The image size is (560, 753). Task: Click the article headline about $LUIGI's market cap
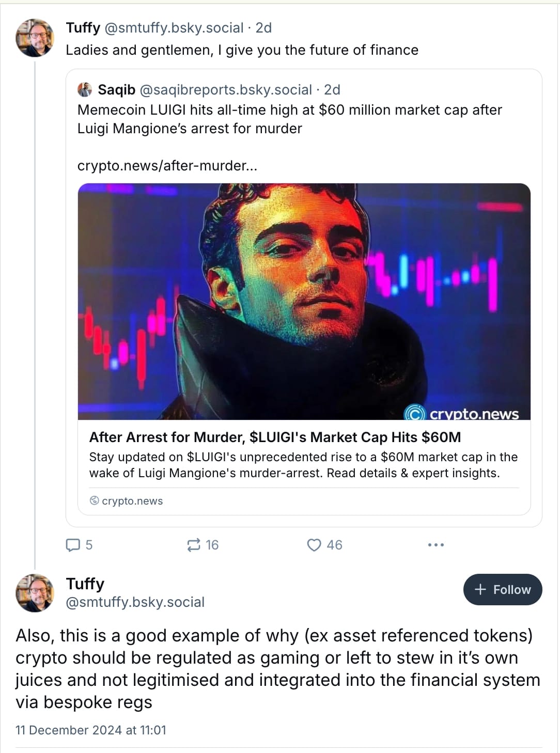(275, 437)
